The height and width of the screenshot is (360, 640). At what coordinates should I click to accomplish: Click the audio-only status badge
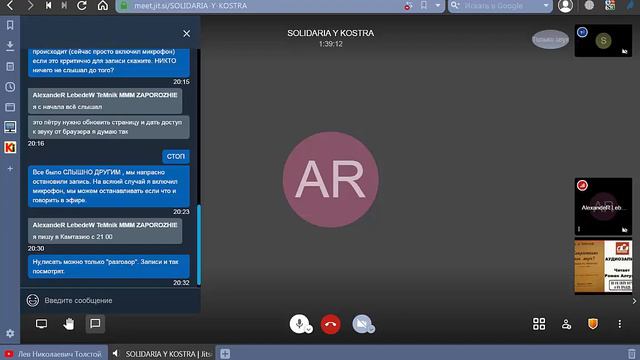(550, 40)
